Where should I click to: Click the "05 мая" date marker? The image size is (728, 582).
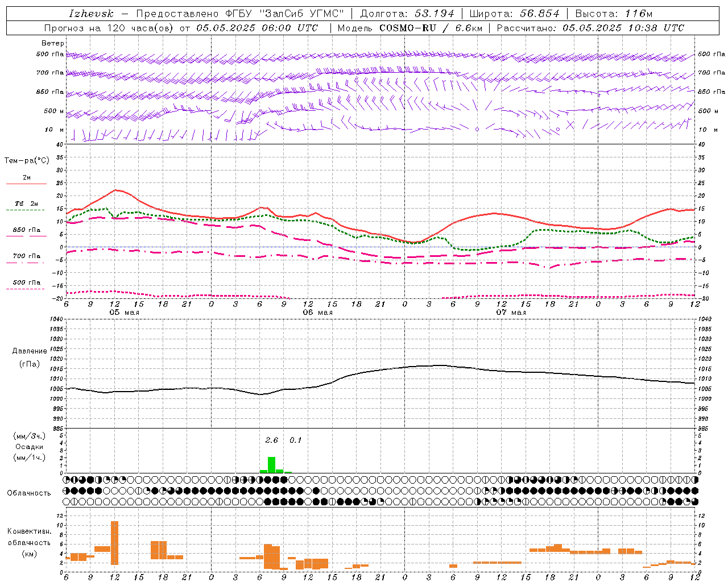point(124,312)
